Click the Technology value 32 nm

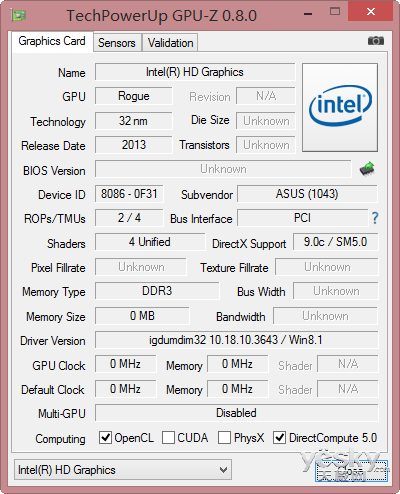coord(134,121)
